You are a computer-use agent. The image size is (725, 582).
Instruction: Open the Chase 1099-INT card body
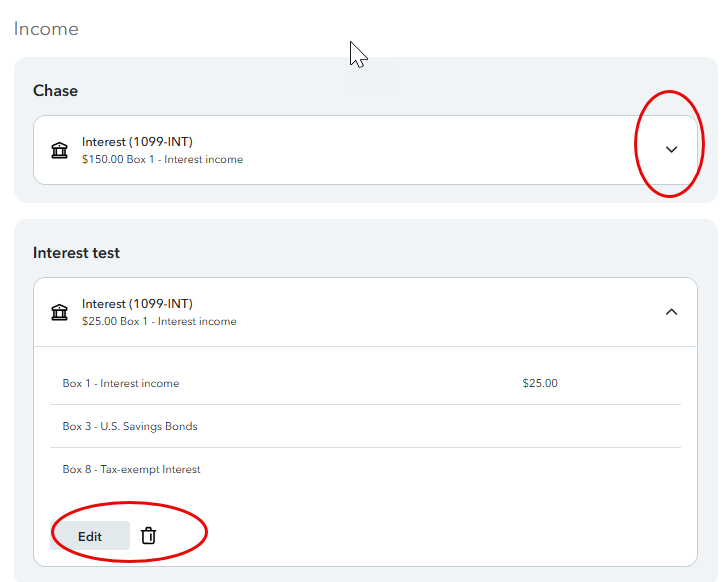pos(365,150)
